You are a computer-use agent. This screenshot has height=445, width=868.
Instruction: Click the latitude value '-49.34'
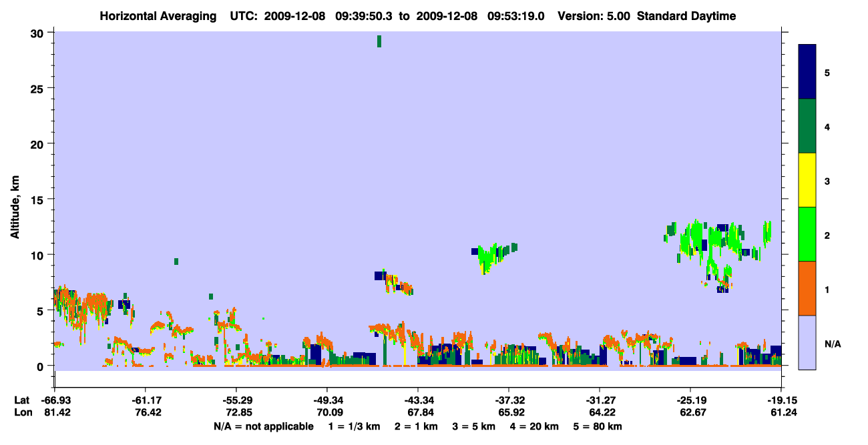pyautogui.click(x=327, y=400)
